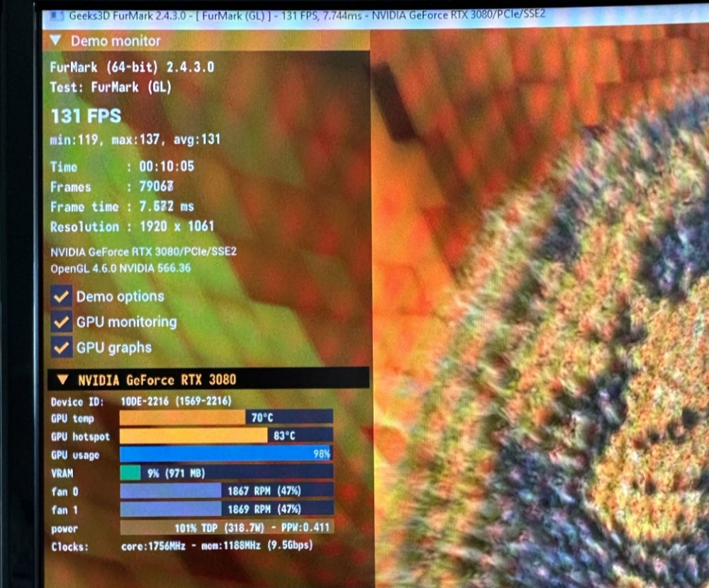This screenshot has width=709, height=588.
Task: Select the power TDP bar
Action: click(x=225, y=528)
